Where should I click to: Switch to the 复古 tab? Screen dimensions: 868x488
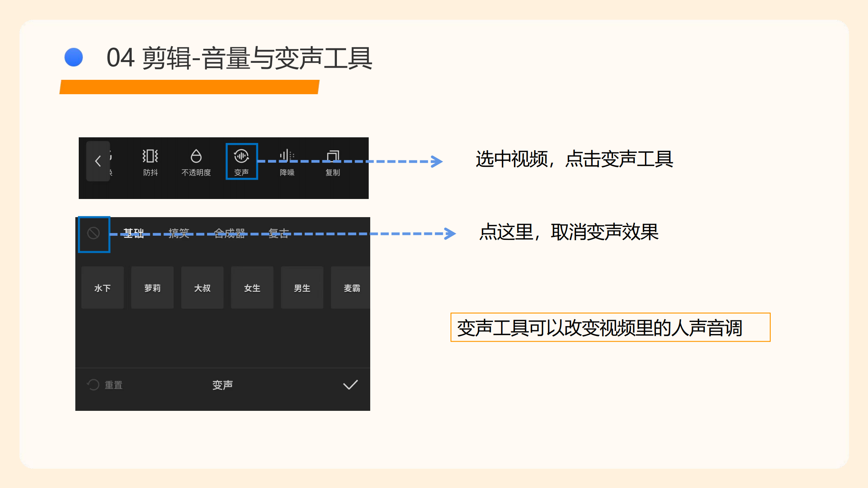click(x=279, y=233)
